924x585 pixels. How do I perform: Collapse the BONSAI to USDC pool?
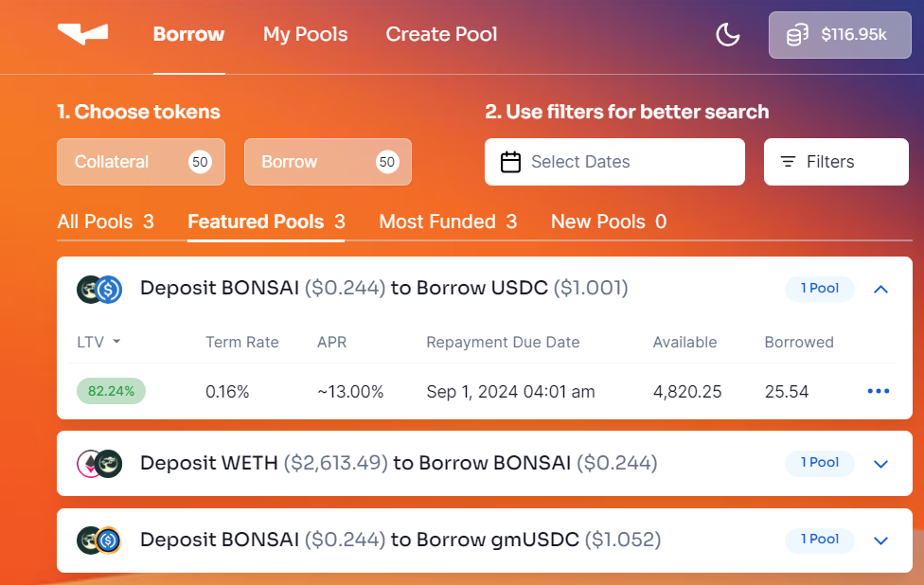tap(880, 289)
